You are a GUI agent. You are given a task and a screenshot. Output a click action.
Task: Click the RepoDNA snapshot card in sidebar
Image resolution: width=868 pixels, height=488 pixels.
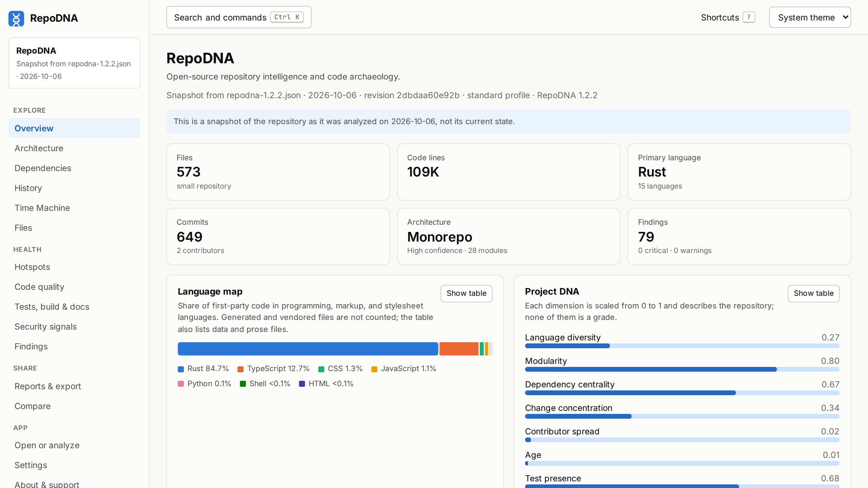pos(74,63)
